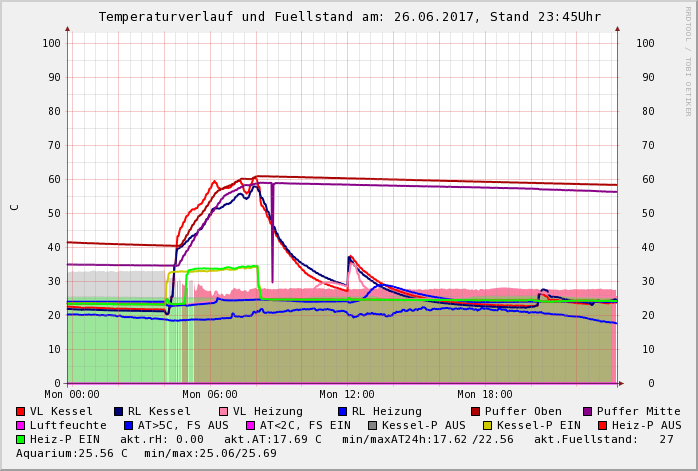Screen dimensions: 698x471
Task: Click the Mon 12:00 time axis label
Action: pyautogui.click(x=347, y=394)
